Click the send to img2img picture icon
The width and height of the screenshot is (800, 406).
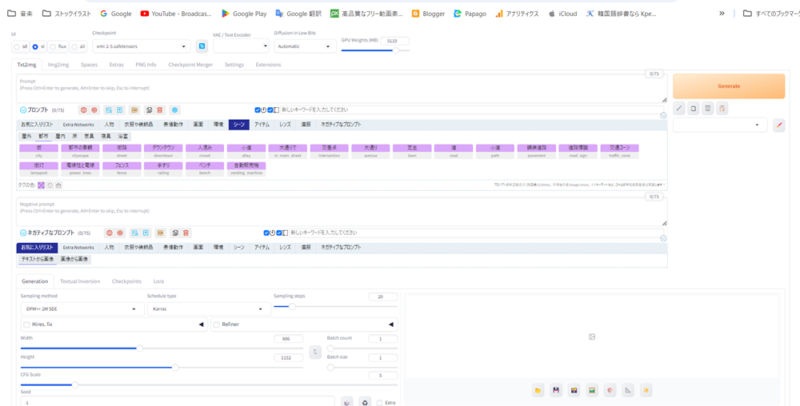[592, 390]
